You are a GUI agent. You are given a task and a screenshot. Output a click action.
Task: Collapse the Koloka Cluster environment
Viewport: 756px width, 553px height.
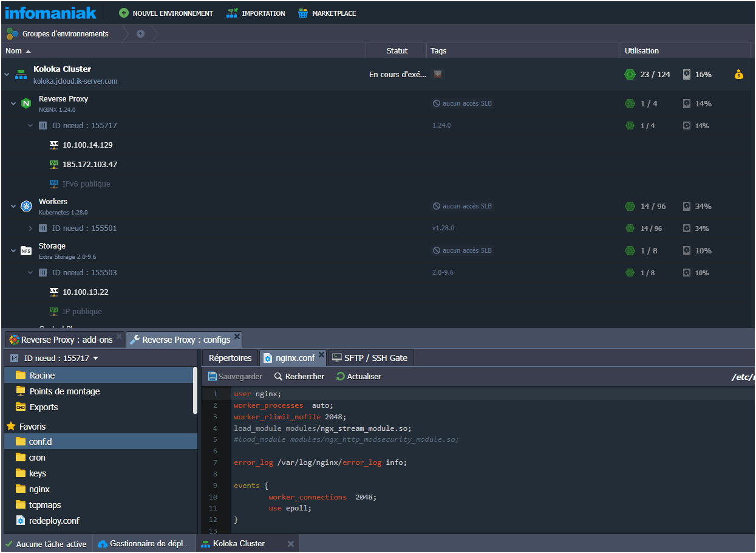point(7,75)
